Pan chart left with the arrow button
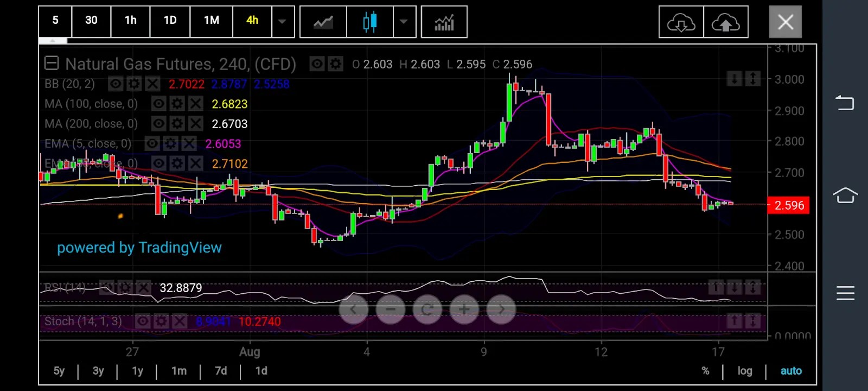The width and height of the screenshot is (868, 391). point(353,310)
